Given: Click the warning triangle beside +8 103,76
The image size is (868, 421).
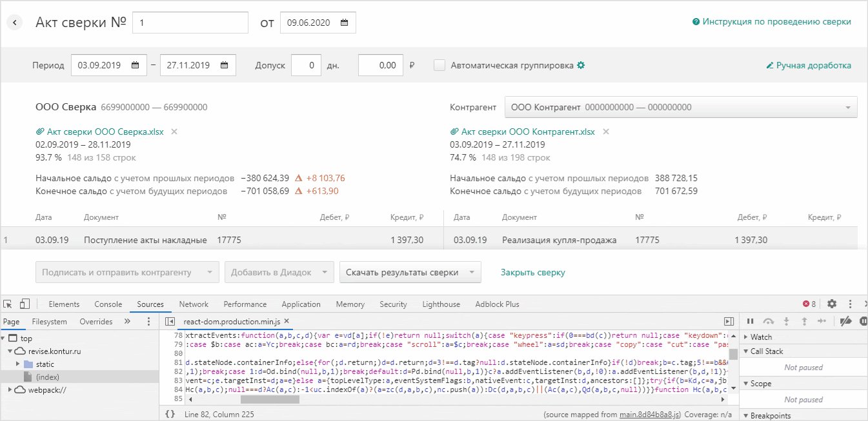Looking at the screenshot, I should [299, 178].
